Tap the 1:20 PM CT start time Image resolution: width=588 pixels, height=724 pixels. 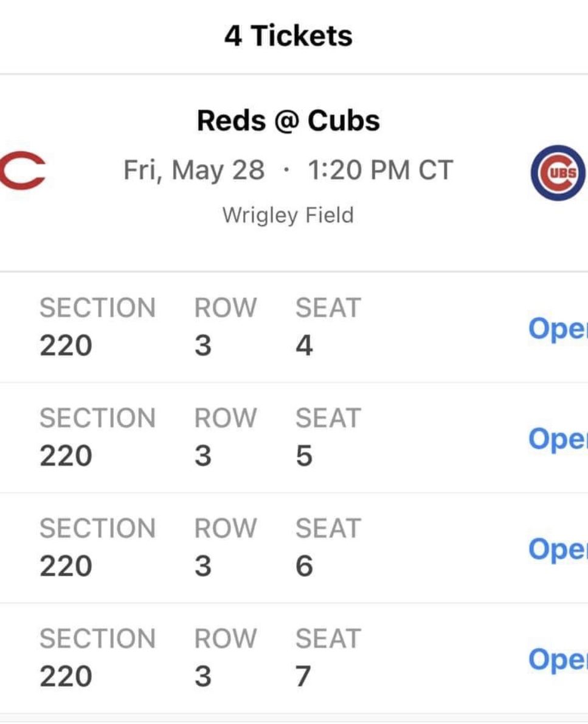pyautogui.click(x=380, y=170)
